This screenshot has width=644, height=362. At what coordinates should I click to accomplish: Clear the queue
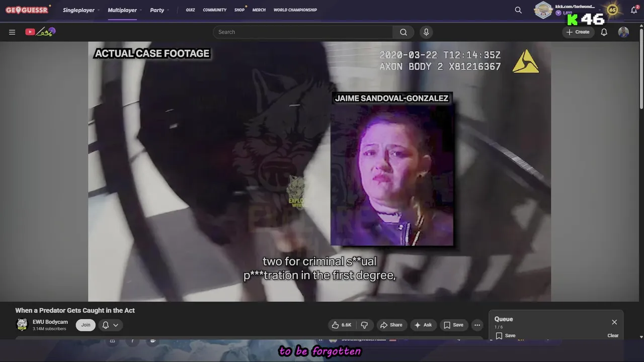coord(613,335)
